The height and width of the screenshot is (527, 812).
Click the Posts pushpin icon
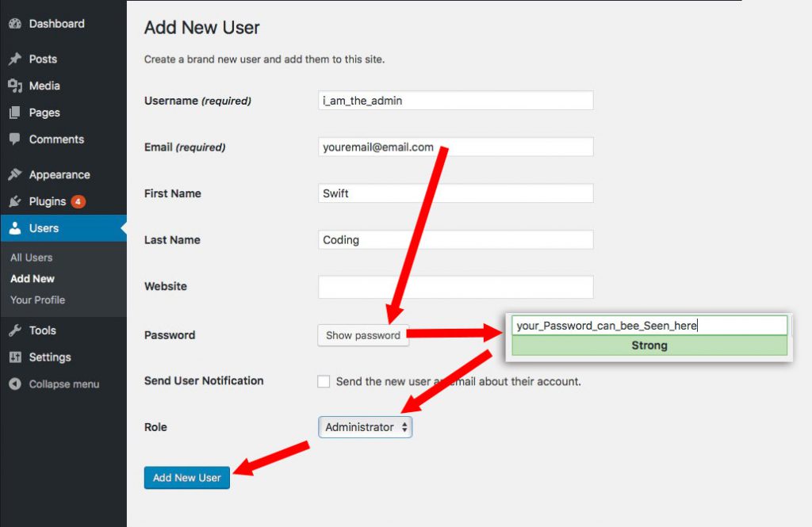14,59
